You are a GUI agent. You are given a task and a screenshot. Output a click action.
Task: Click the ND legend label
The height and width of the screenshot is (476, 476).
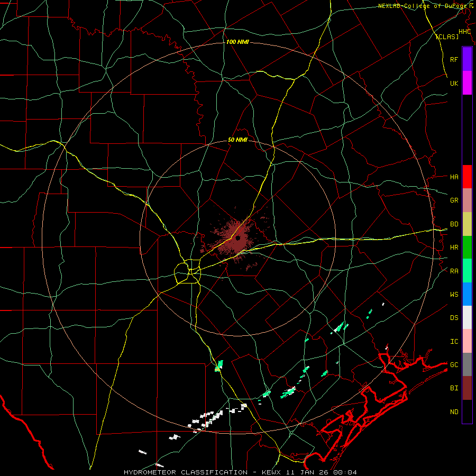454,411
